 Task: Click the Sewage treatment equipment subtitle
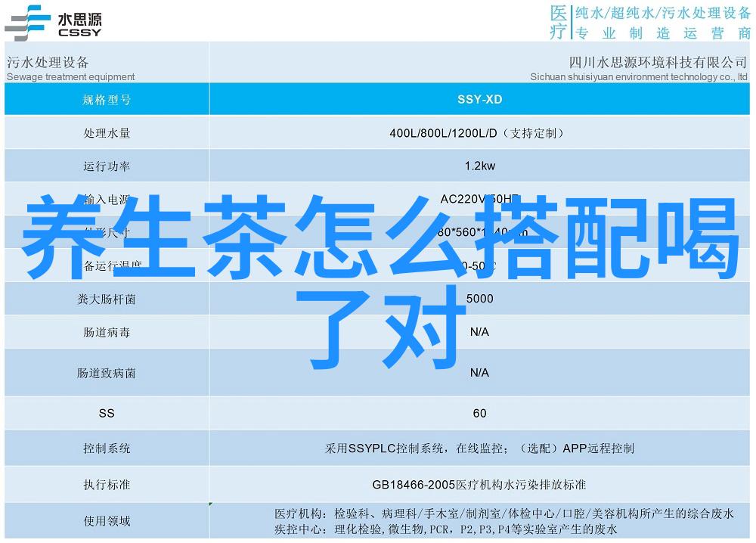point(71,76)
